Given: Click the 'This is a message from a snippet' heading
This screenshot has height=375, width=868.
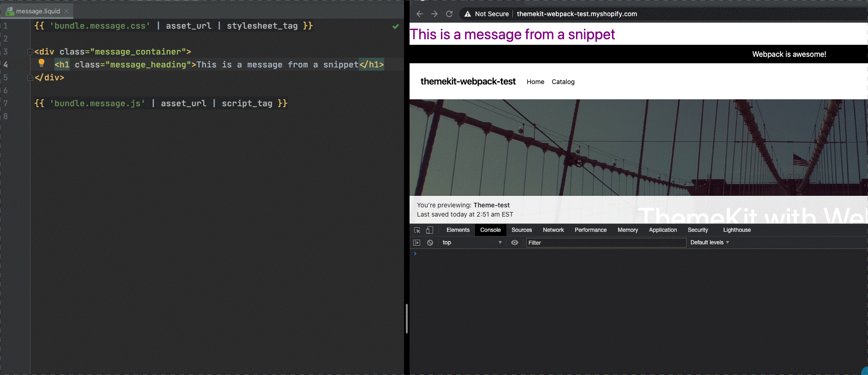Looking at the screenshot, I should pyautogui.click(x=512, y=34).
